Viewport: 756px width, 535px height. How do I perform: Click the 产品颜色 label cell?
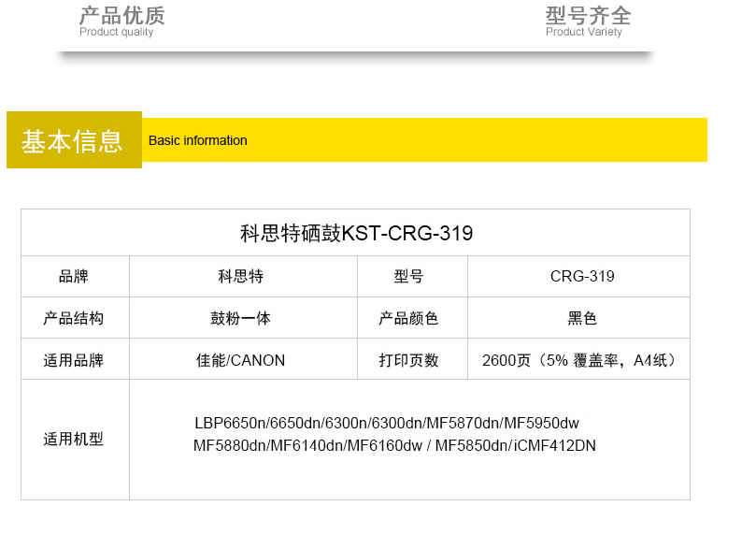tap(412, 318)
